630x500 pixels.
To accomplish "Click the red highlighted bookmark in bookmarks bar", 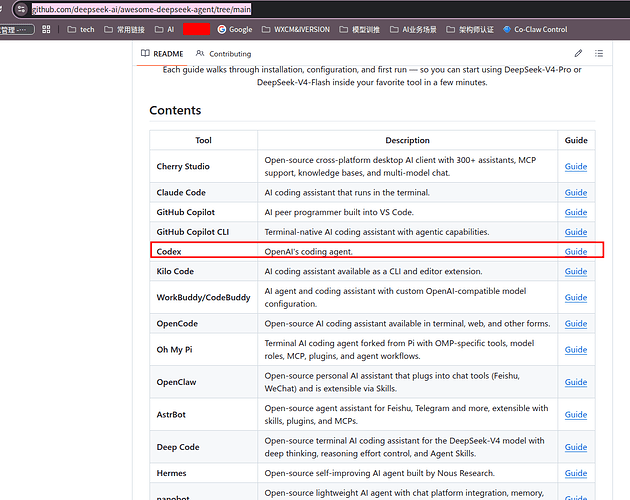I will point(196,29).
